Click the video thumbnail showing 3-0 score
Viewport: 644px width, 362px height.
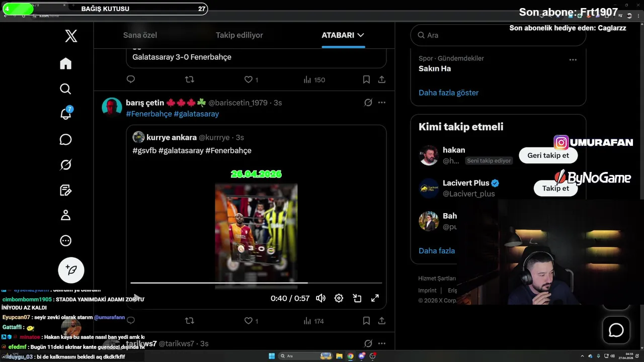256,236
